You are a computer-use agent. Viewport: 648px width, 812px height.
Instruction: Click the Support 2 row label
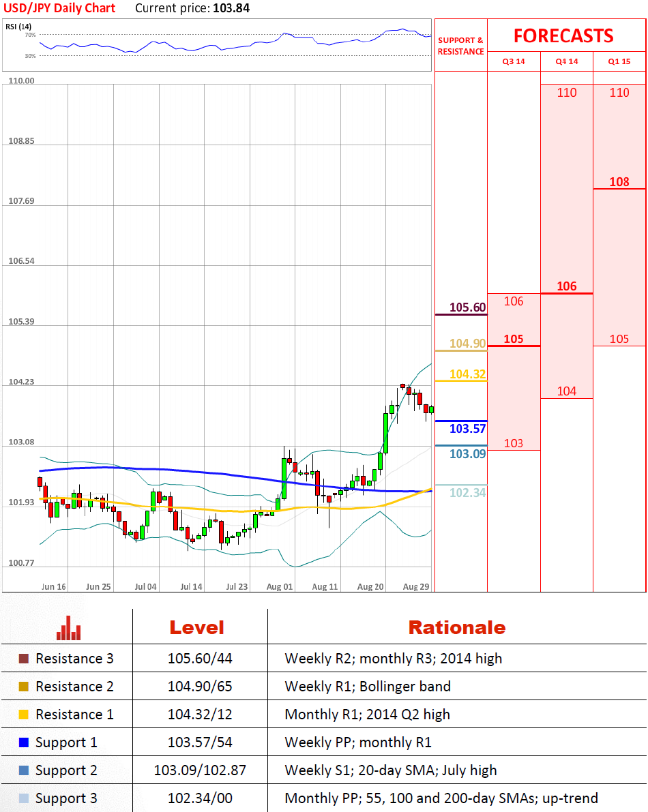[x=66, y=770]
